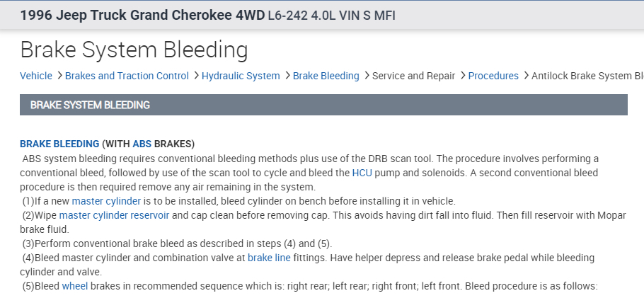Go to Brakes and Traction Control breadcrumb
The image size is (644, 298).
(127, 76)
